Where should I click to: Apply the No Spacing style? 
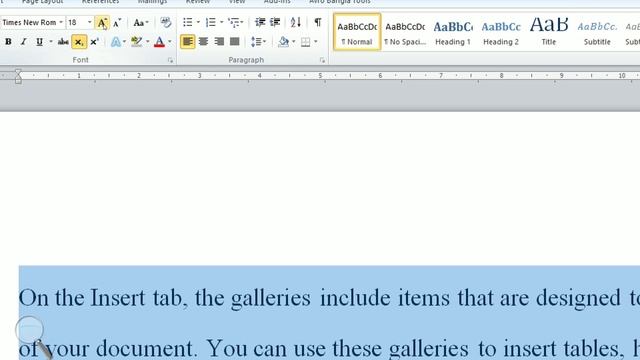[x=405, y=32]
